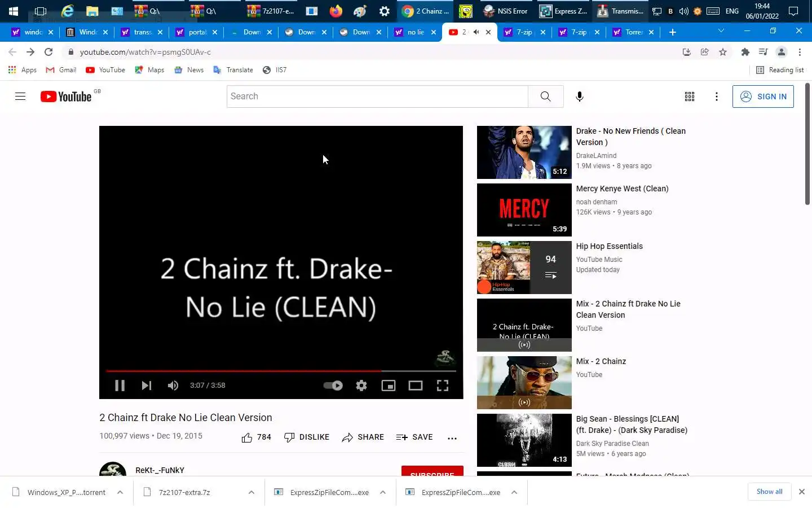Expand options for 7z2107-extra.7z download
Viewport: 812px width, 508px height.
(x=251, y=492)
